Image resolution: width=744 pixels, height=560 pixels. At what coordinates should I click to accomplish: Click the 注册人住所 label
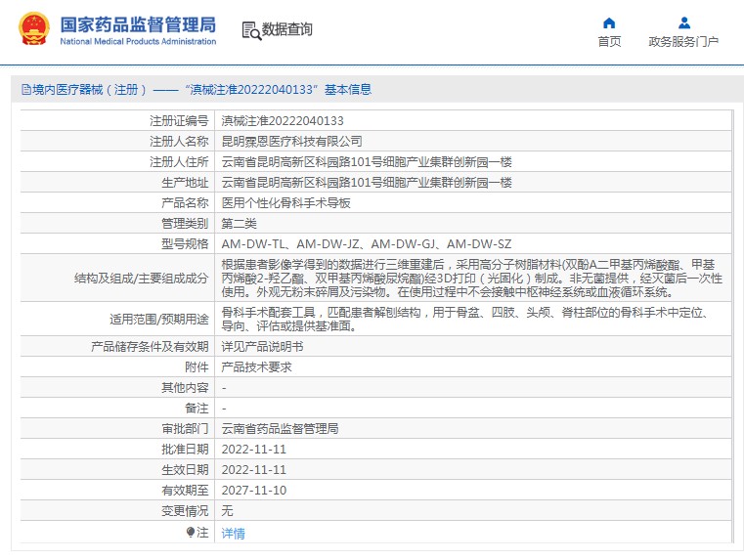click(179, 162)
